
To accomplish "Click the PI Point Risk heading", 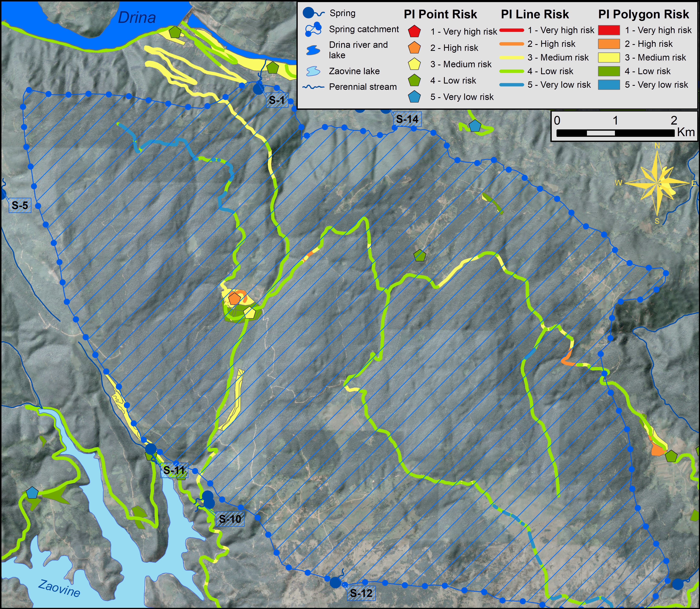I will pyautogui.click(x=441, y=14).
